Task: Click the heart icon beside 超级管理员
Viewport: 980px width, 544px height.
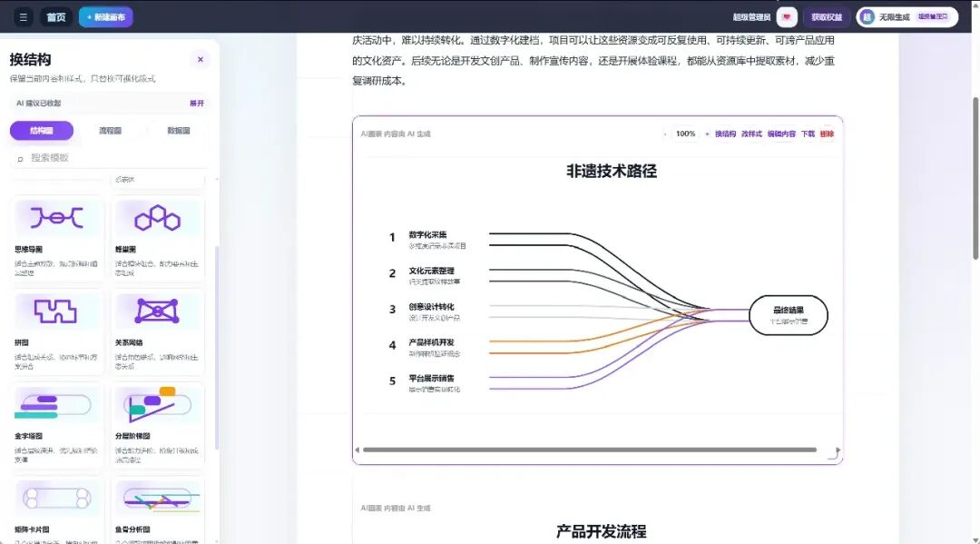Action: (787, 17)
